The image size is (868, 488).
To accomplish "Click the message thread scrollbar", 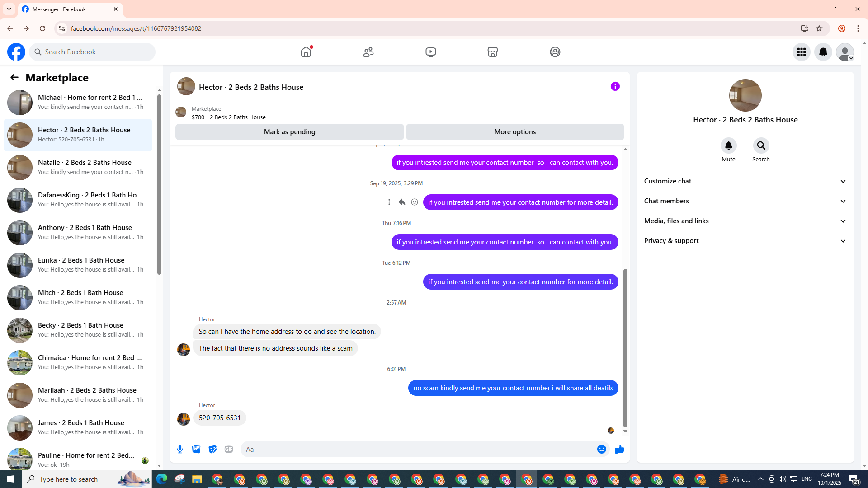I will 626,348.
